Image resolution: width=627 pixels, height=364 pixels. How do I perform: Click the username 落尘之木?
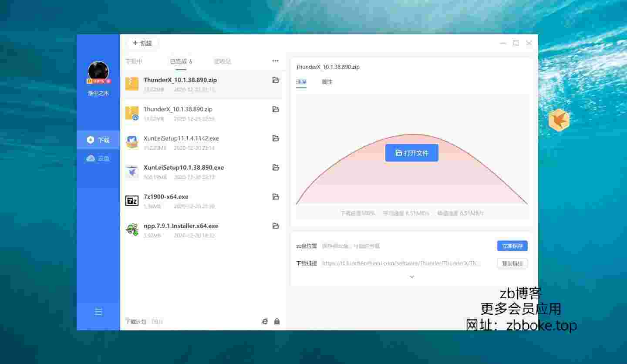[x=98, y=93]
